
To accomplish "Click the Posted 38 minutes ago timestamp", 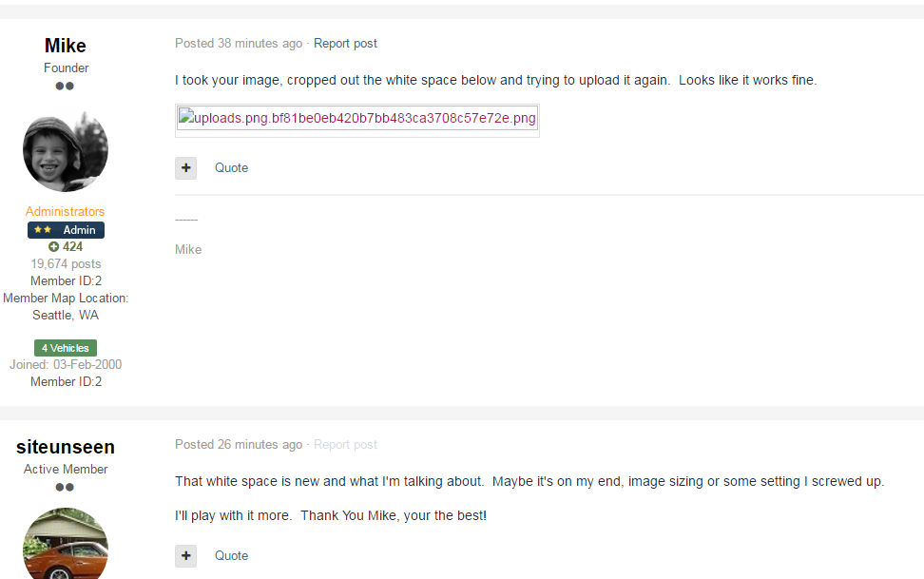I will click(x=239, y=44).
